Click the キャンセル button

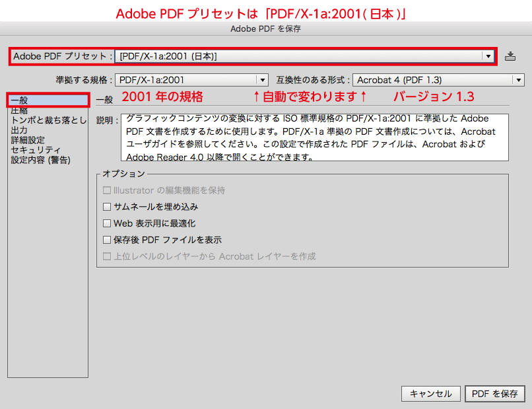(431, 394)
